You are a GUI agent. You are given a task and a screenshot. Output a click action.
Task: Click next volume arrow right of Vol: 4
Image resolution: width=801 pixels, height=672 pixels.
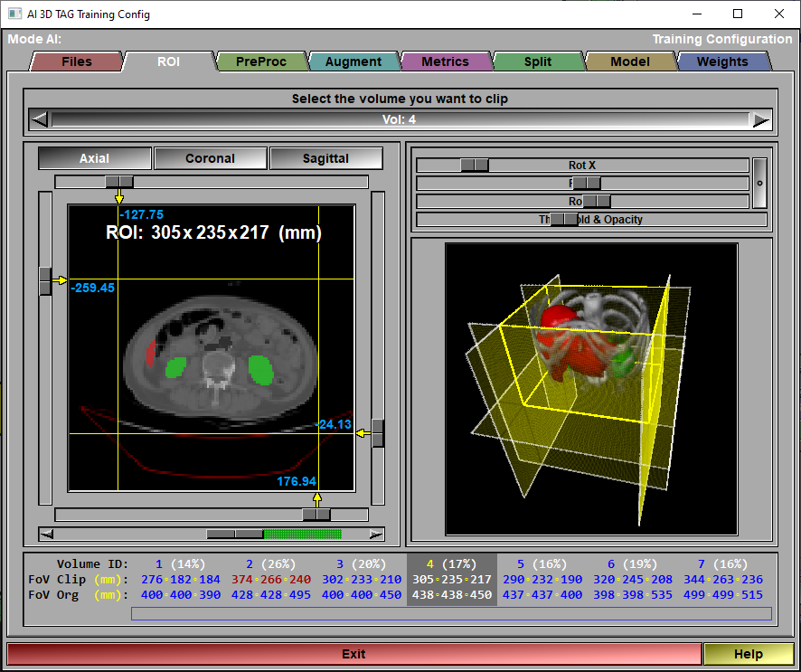(x=760, y=119)
